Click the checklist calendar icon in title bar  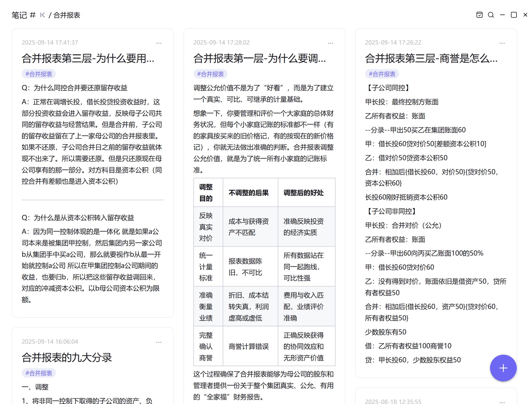point(479,15)
